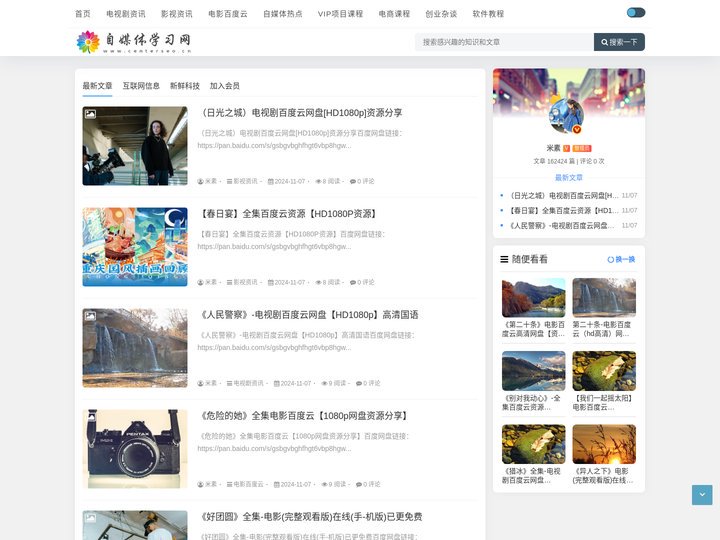Open sidebar link《人民警察》-电视剧百度云网盘
This screenshot has height=540, width=720.
pos(562,225)
